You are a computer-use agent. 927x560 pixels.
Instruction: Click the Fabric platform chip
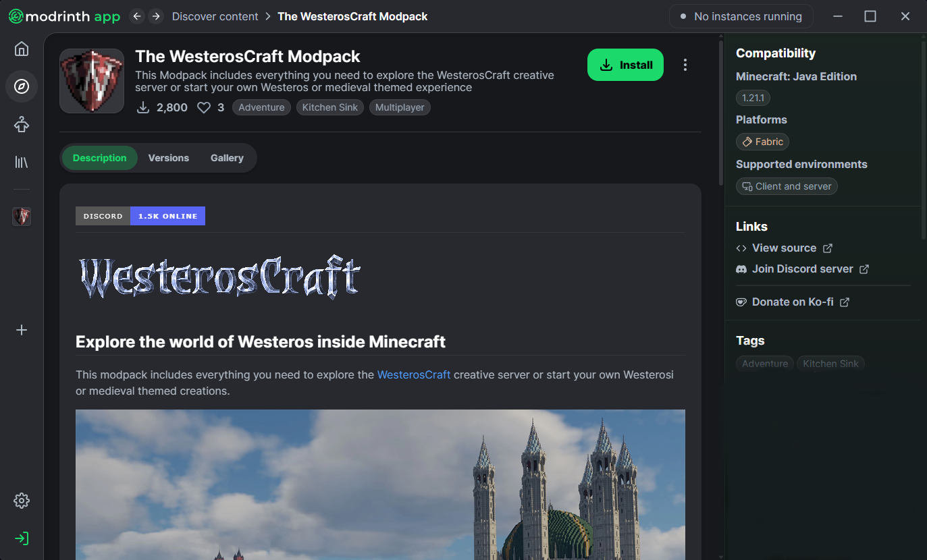(x=762, y=142)
